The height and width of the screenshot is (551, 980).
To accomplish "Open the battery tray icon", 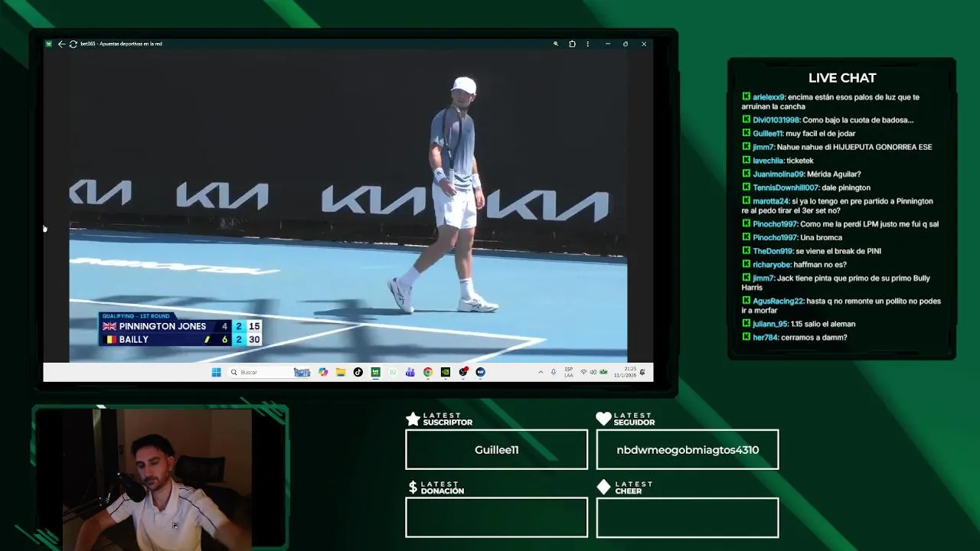I will [603, 372].
